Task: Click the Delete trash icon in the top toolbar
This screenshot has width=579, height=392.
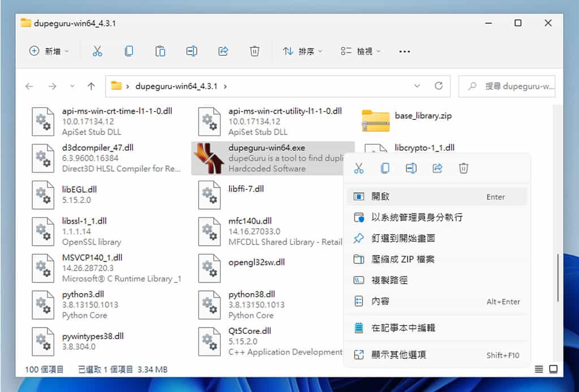Action: [254, 51]
